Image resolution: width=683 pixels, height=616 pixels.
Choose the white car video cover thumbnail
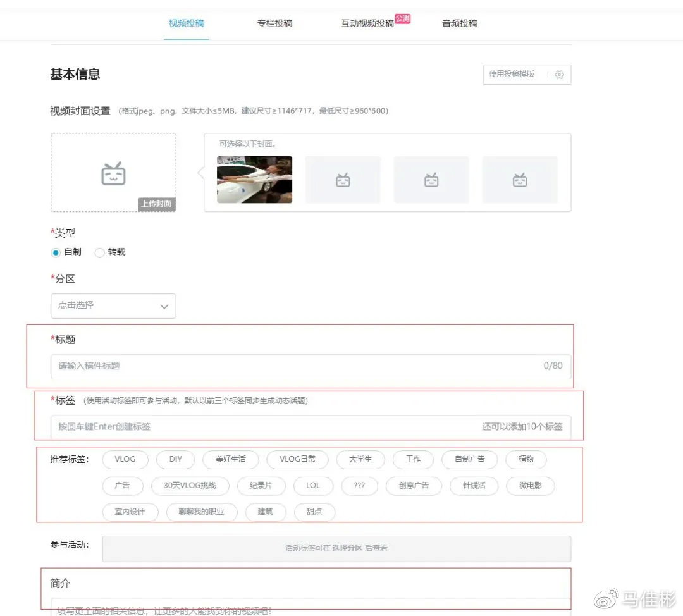coord(254,180)
